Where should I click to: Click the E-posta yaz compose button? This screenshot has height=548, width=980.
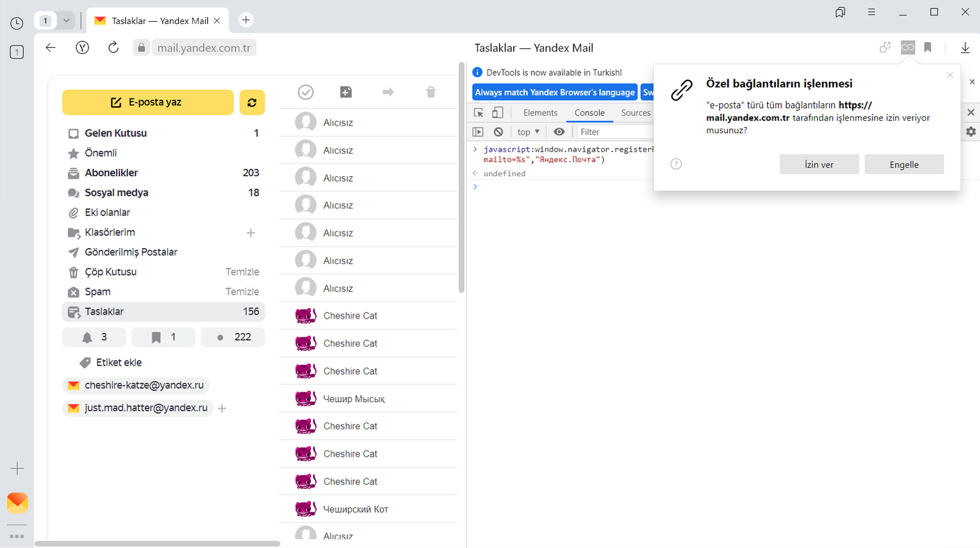148,102
